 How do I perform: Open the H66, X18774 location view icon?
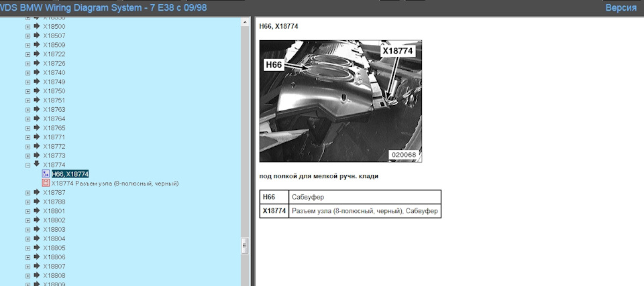pos(46,174)
